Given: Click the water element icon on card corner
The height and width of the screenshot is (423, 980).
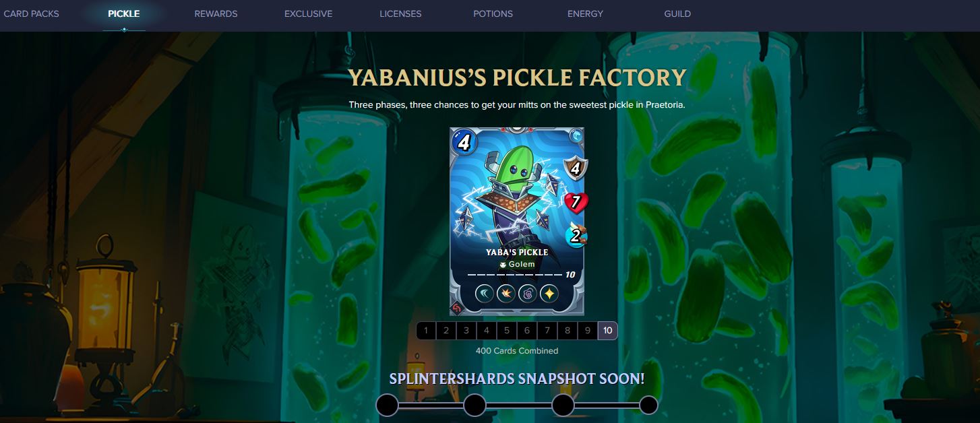Looking at the screenshot, I should click(x=576, y=136).
